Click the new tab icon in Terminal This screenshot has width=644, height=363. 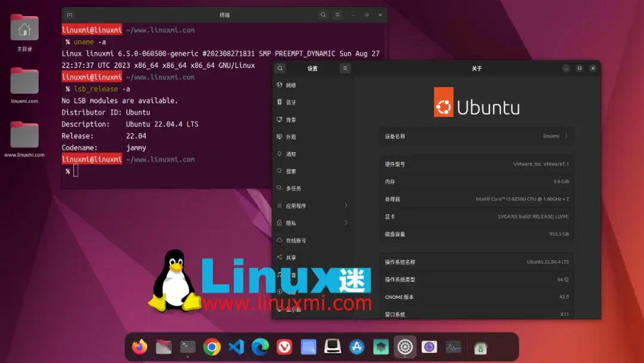tap(70, 15)
